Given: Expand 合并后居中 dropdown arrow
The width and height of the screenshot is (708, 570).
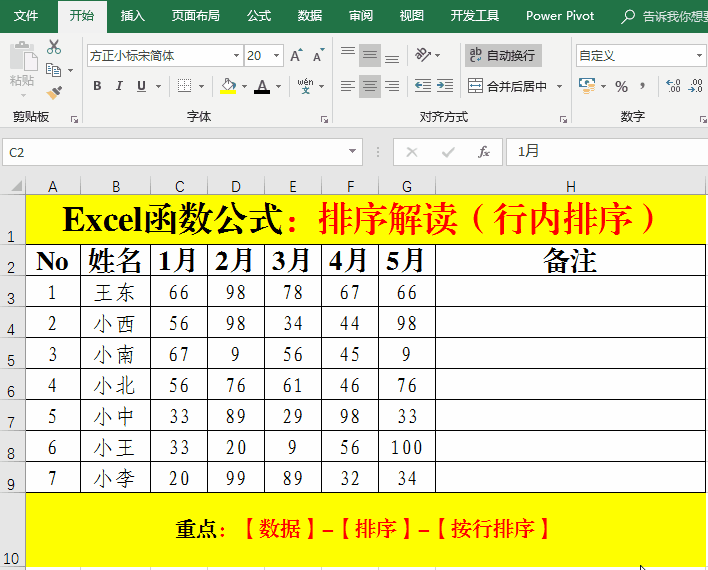Looking at the screenshot, I should point(559,86).
